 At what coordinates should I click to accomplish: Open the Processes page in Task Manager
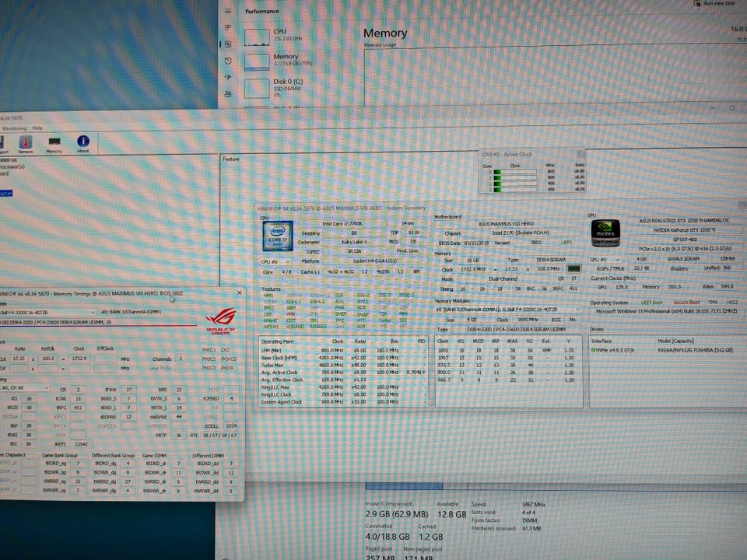pos(228,28)
